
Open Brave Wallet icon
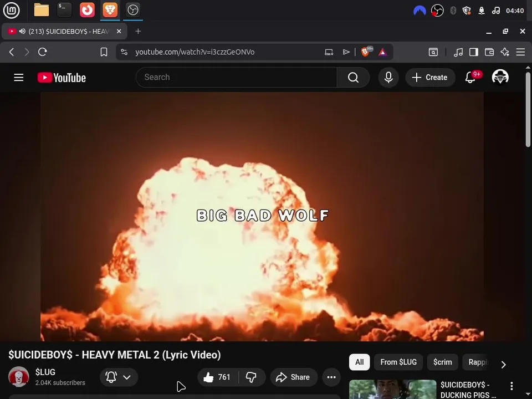coord(489,52)
